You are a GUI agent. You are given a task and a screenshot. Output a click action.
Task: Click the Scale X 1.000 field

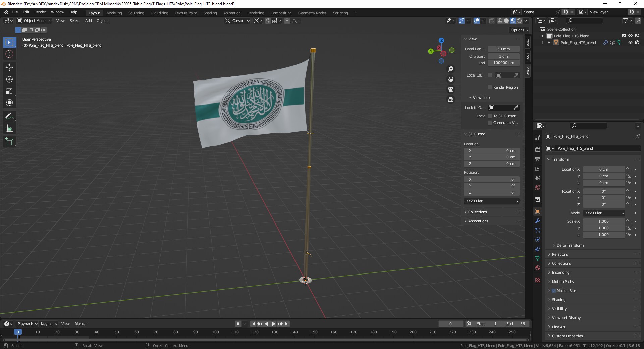[x=603, y=221]
